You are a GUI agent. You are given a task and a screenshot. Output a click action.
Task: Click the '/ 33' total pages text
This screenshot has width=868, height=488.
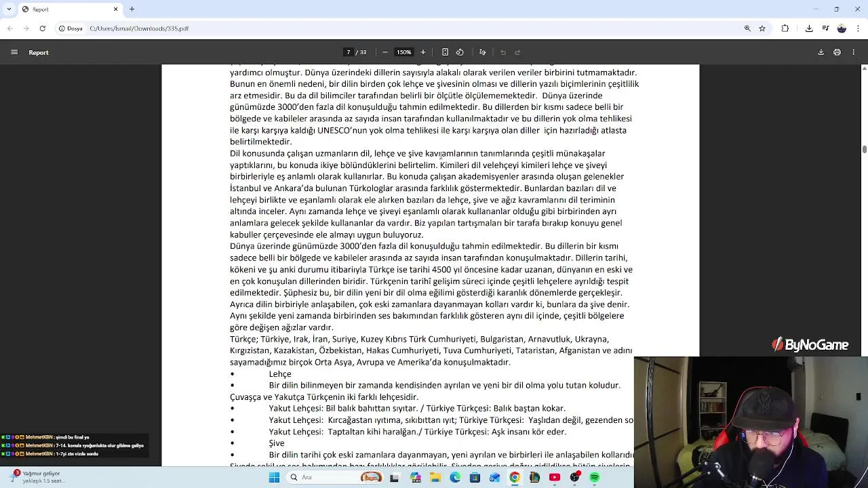(x=361, y=52)
